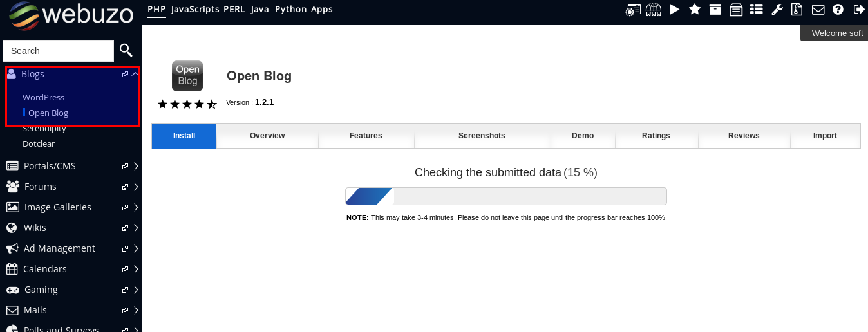Click the Forums people icon
The width and height of the screenshot is (868, 332).
pos(13,187)
